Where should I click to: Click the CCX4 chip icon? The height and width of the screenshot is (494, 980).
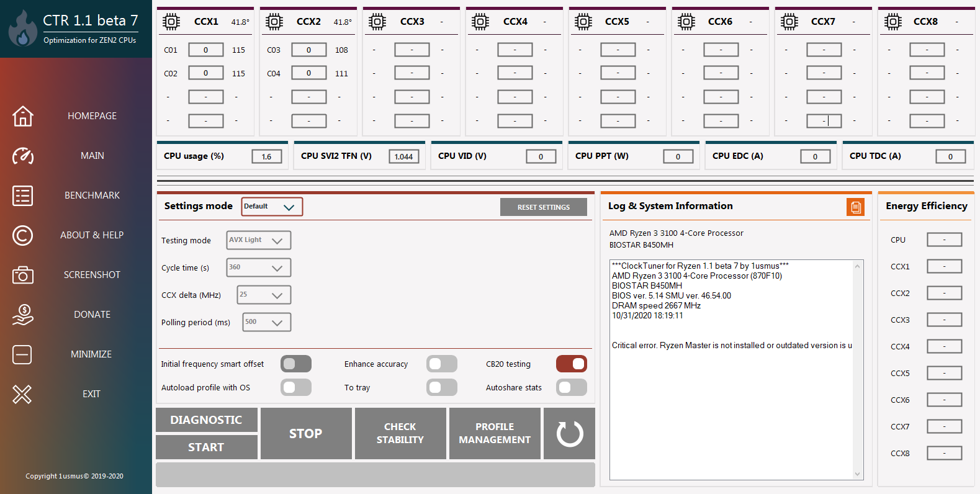click(x=480, y=22)
